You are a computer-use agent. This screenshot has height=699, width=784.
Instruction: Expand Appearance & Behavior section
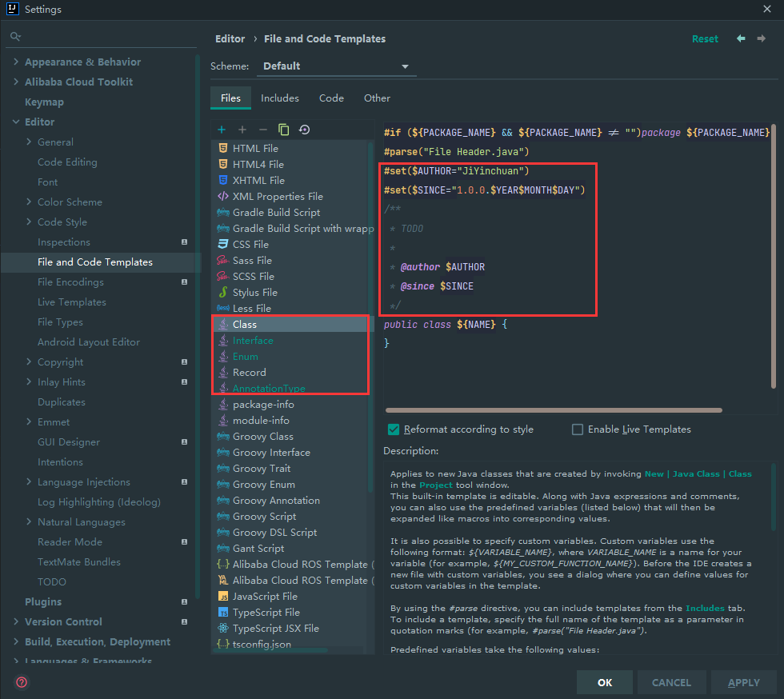click(x=17, y=62)
